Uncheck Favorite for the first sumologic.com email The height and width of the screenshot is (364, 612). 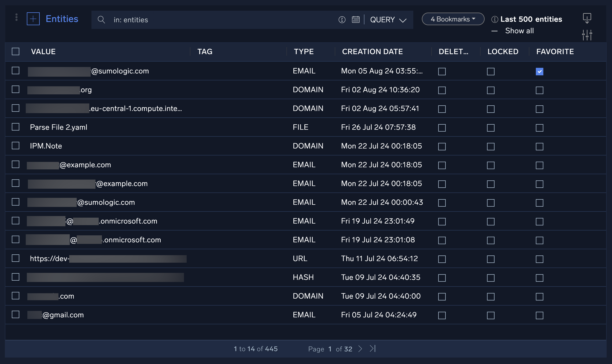[539, 72]
